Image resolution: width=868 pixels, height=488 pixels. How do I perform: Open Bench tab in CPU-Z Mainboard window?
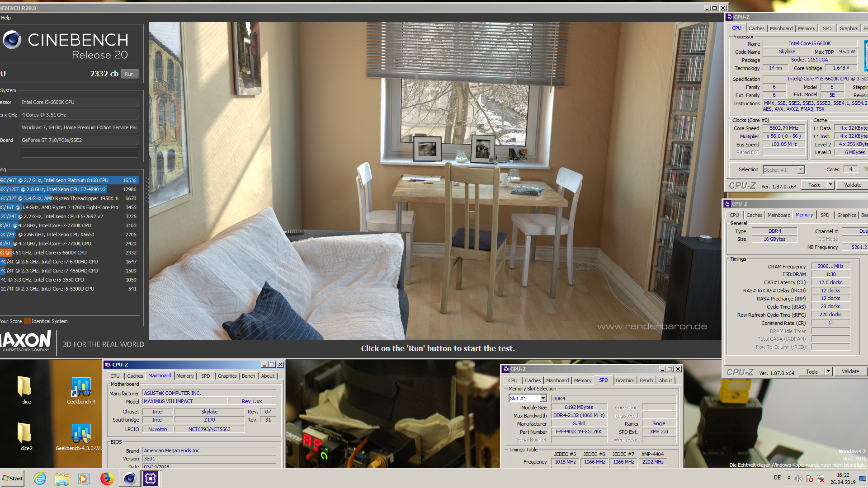click(x=248, y=376)
